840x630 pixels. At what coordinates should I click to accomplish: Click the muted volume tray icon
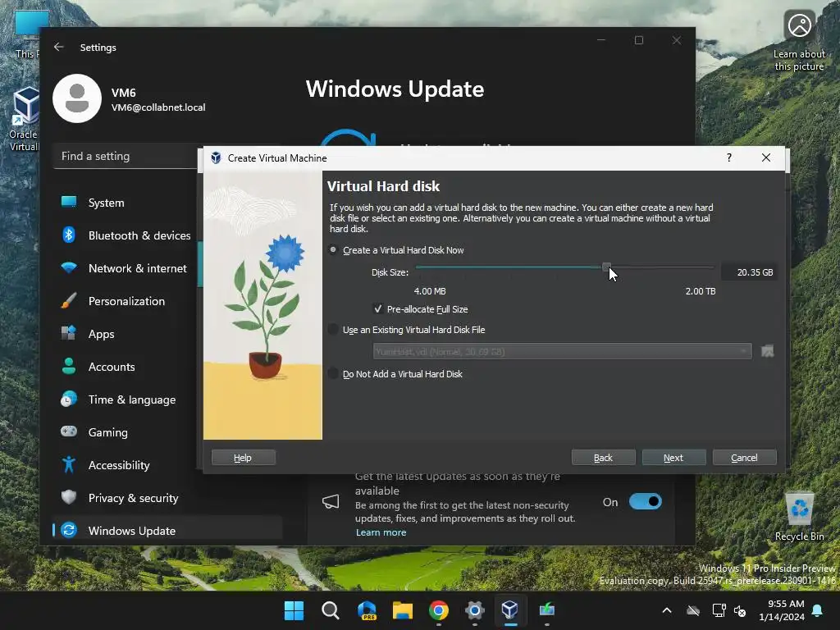[x=741, y=610]
